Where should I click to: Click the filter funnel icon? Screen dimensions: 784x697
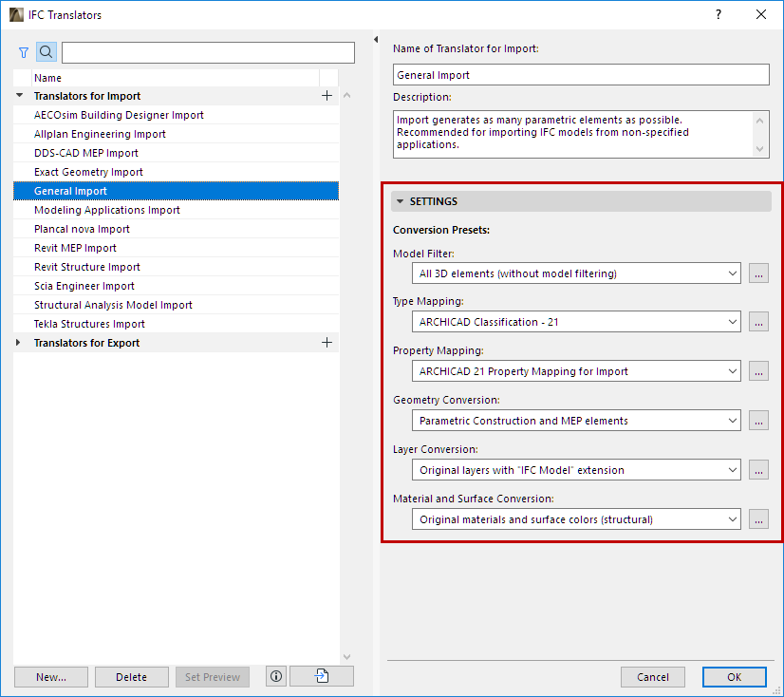[24, 52]
